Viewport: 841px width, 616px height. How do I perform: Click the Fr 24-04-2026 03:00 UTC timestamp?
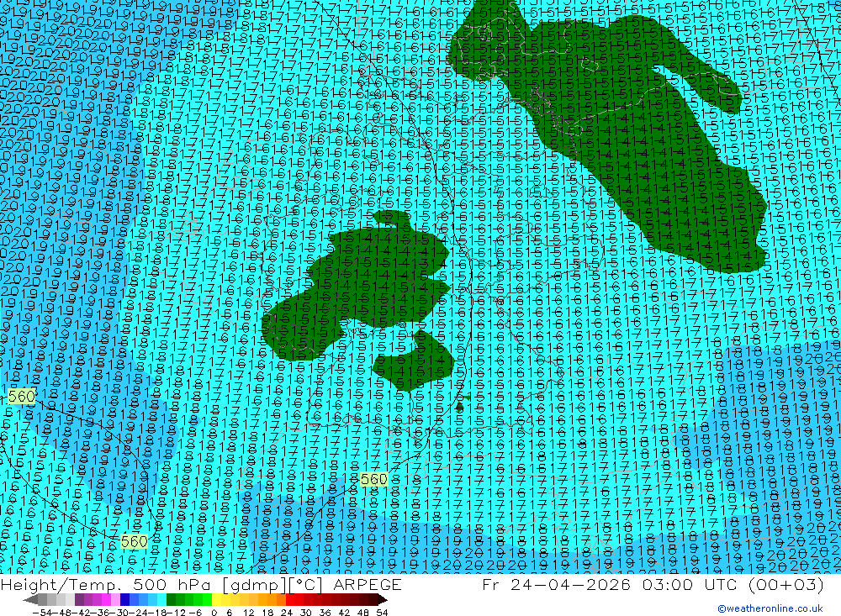click(653, 584)
